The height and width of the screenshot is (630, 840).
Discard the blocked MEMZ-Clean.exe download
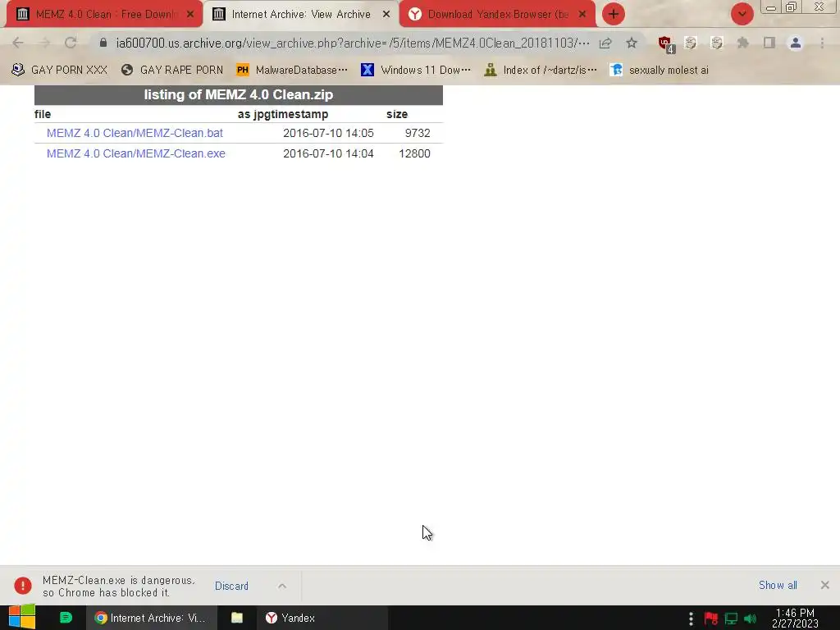click(x=231, y=586)
